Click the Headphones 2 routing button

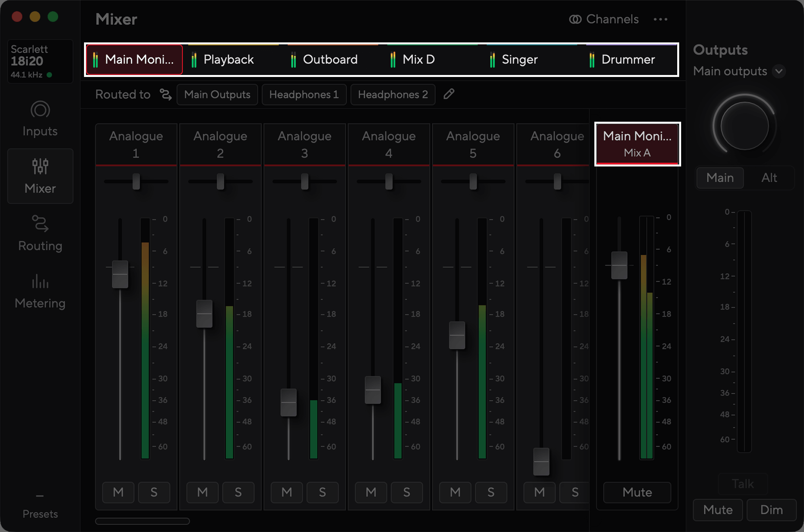pos(393,95)
